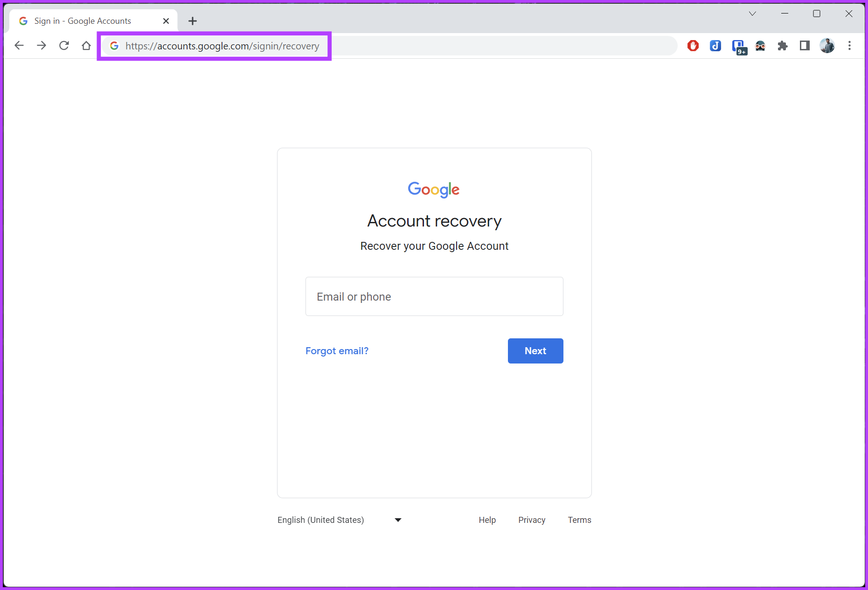The height and width of the screenshot is (590, 868).
Task: Open the Help link
Action: (x=487, y=520)
